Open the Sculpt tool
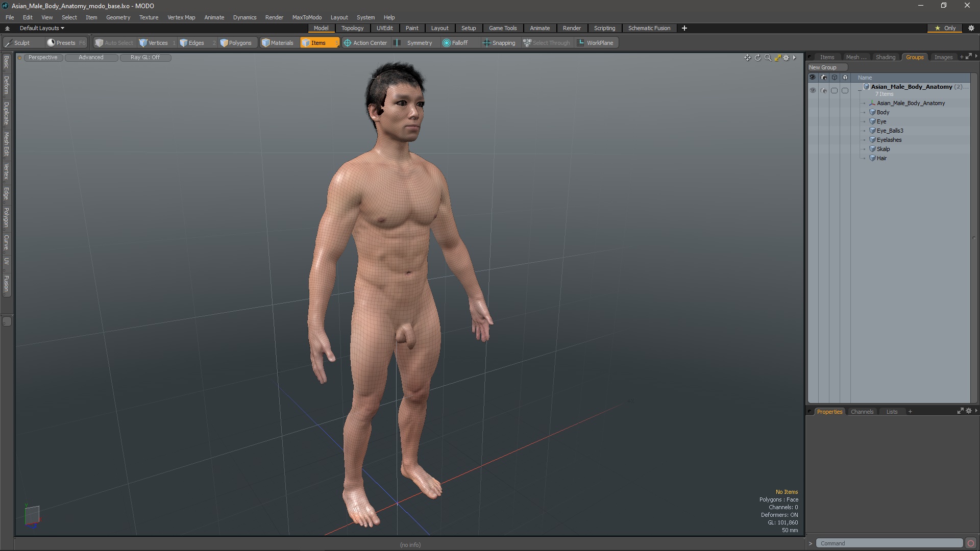 [x=18, y=43]
